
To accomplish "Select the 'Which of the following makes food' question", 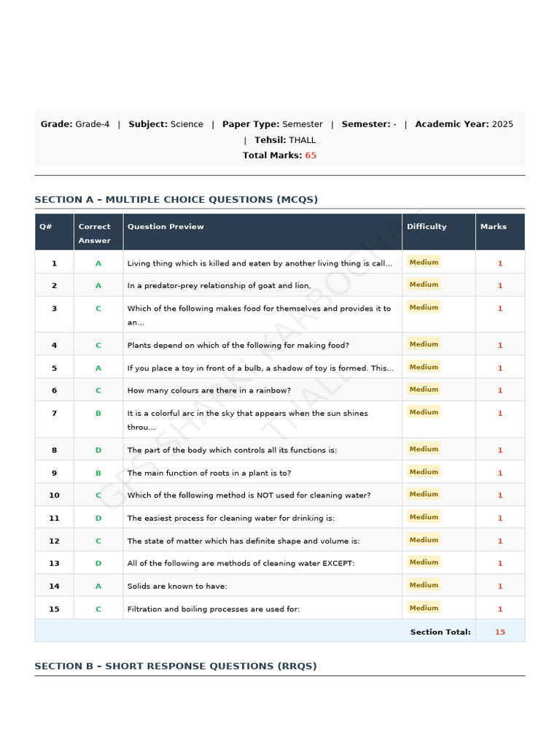I will click(259, 315).
